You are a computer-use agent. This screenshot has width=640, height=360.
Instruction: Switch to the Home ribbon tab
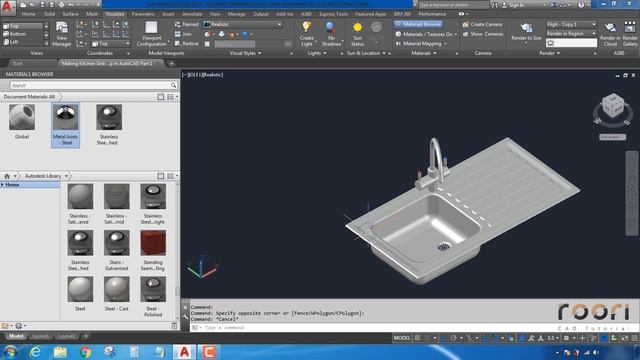pos(29,14)
